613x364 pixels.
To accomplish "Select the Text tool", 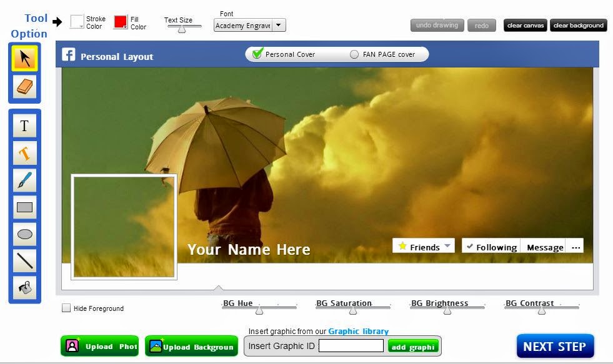I will tap(24, 125).
